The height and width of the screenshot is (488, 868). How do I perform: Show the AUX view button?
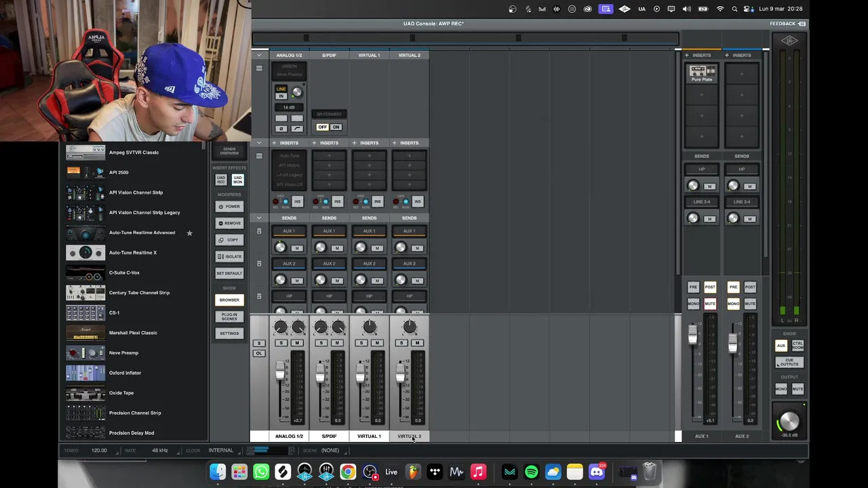[x=781, y=346]
